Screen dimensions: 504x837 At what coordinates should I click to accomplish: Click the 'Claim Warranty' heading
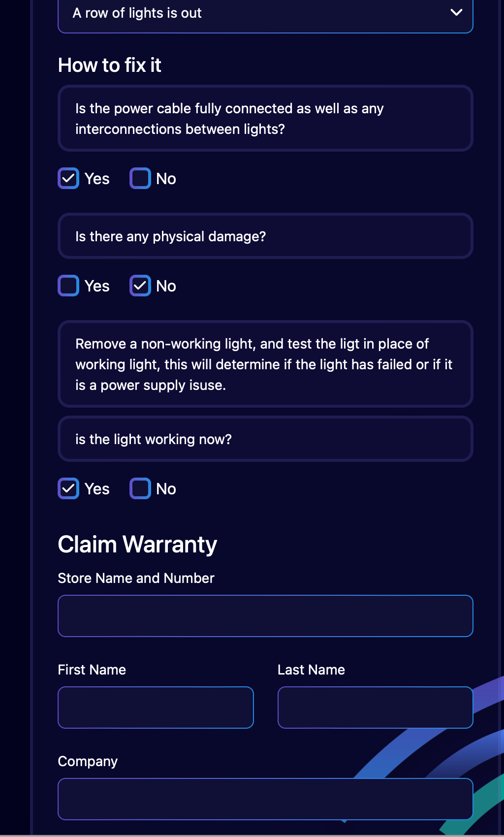(x=137, y=545)
